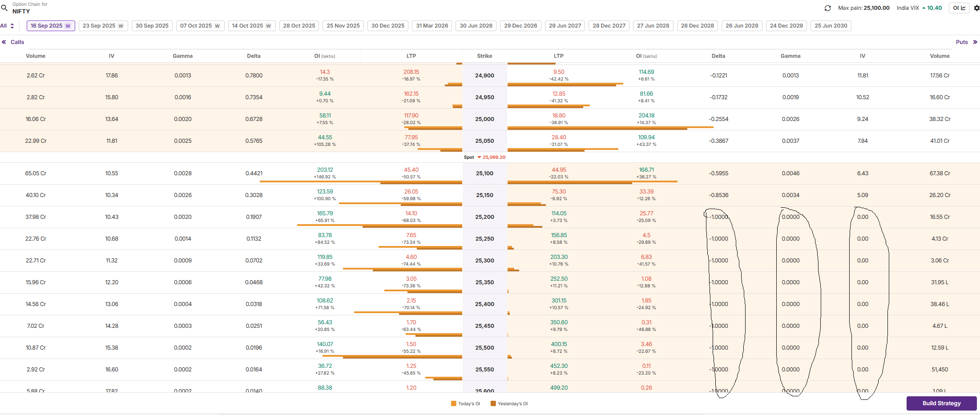Refresh the option chain data
This screenshot has width=980, height=415.
coord(827,8)
